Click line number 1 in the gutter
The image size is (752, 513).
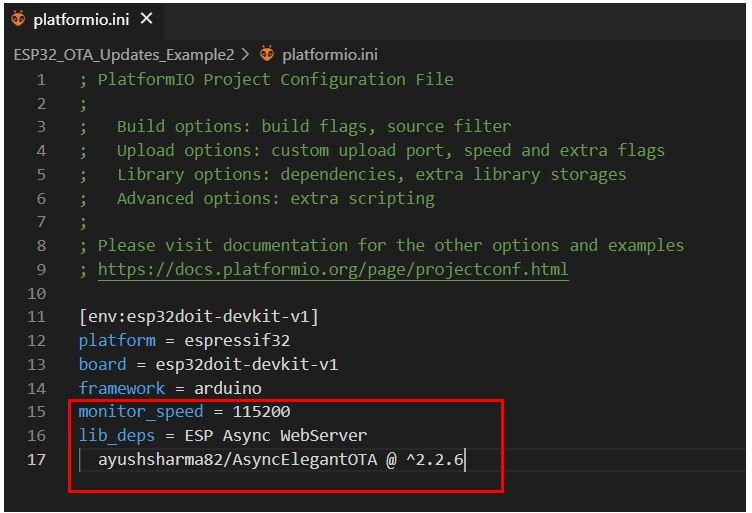click(x=41, y=80)
